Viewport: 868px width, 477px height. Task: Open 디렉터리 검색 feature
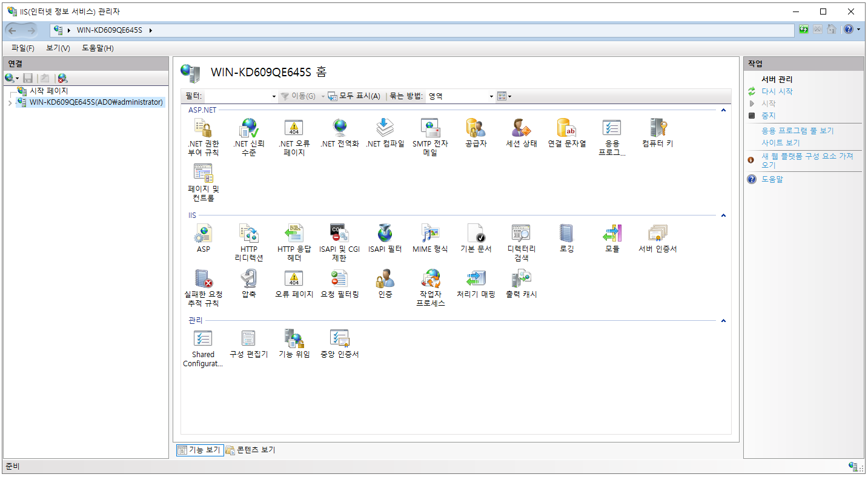pyautogui.click(x=522, y=243)
